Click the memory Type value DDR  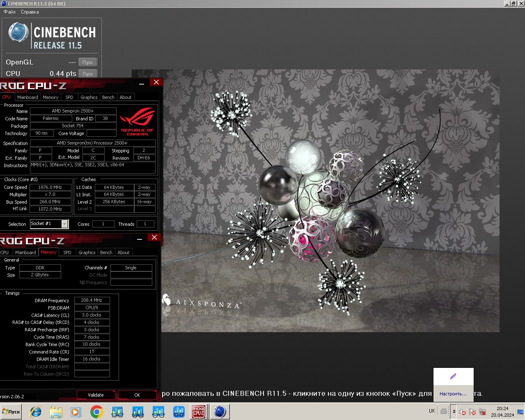(40, 268)
